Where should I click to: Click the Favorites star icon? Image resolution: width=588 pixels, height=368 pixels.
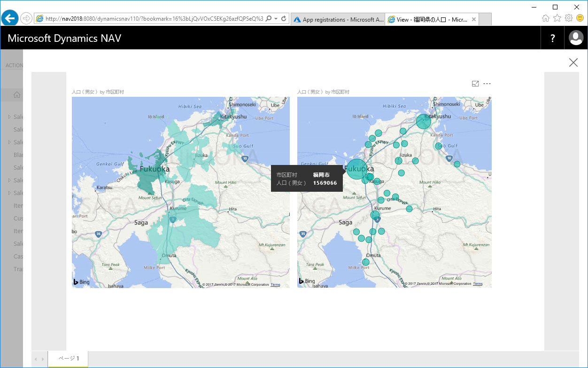click(x=557, y=18)
